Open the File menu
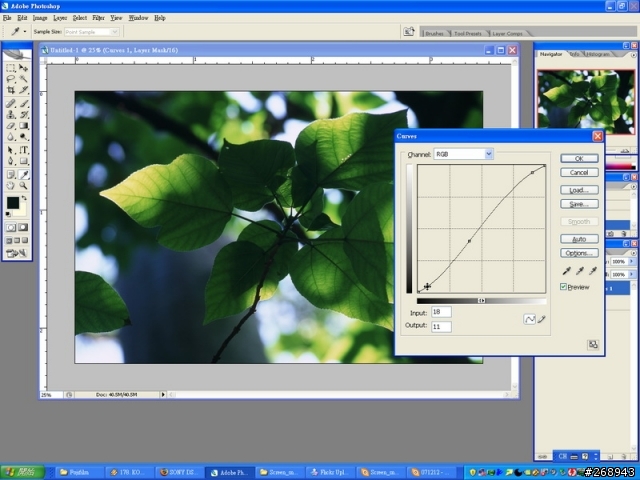 point(7,18)
